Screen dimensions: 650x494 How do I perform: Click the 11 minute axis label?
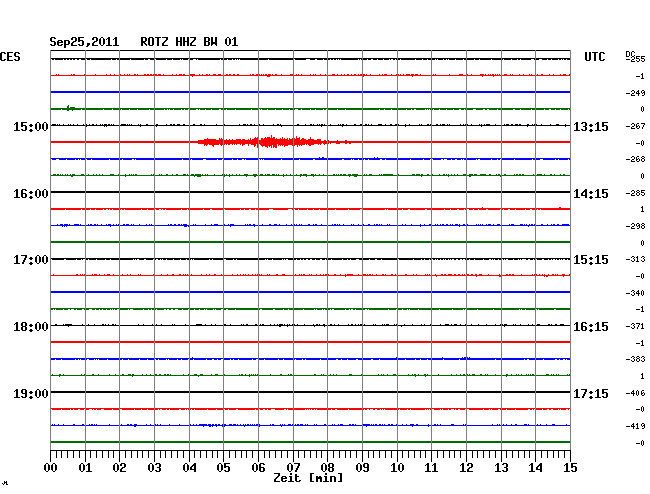click(431, 467)
